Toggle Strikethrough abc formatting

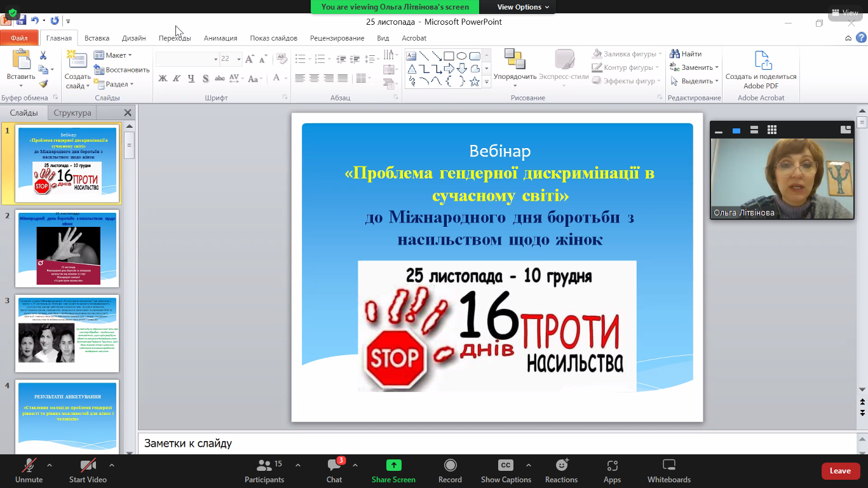click(x=220, y=79)
